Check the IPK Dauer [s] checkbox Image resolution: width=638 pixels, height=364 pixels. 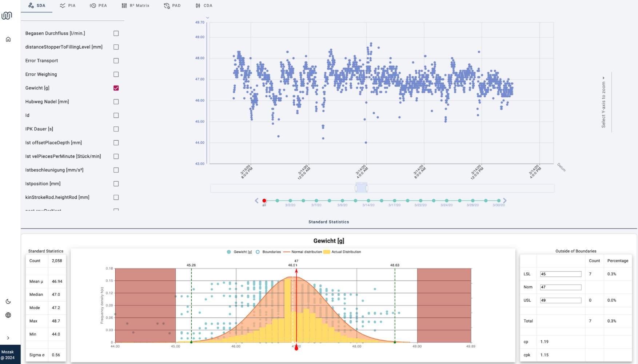click(116, 129)
